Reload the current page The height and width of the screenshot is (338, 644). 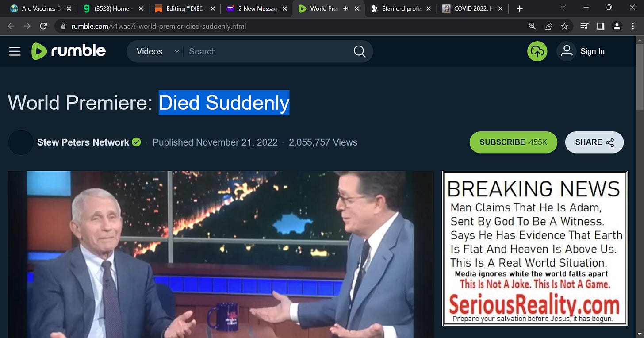pos(43,26)
